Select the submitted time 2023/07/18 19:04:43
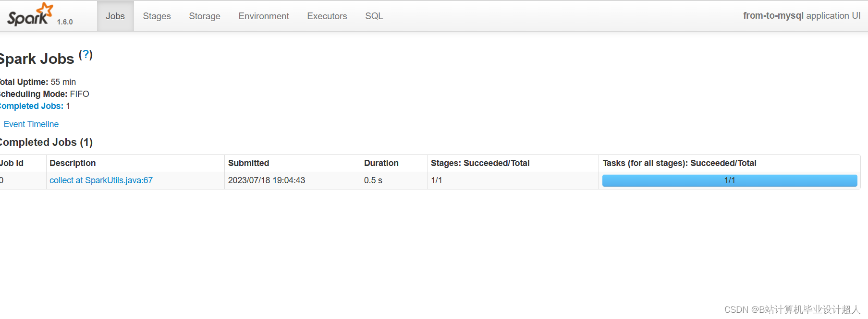Viewport: 868px width, 319px height. click(x=267, y=180)
